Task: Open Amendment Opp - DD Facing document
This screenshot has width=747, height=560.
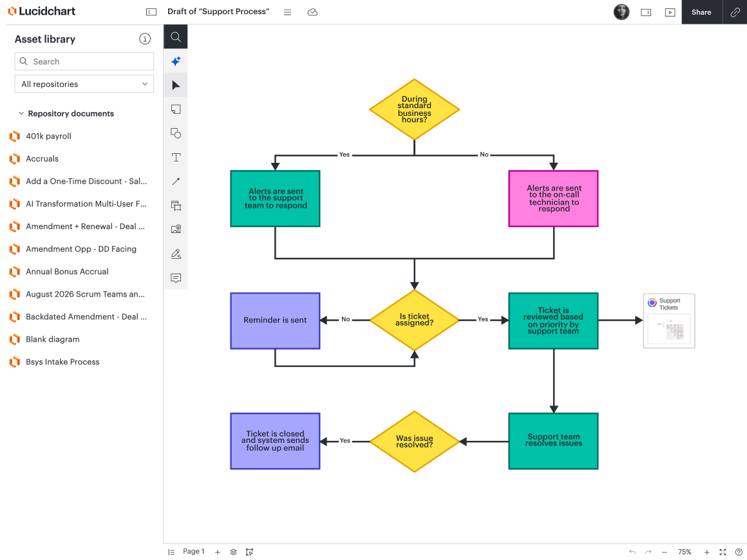Action: coord(80,249)
